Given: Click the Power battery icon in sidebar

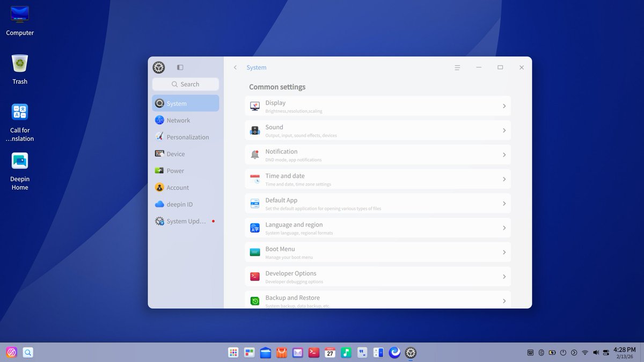Looking at the screenshot, I should click(x=159, y=170).
